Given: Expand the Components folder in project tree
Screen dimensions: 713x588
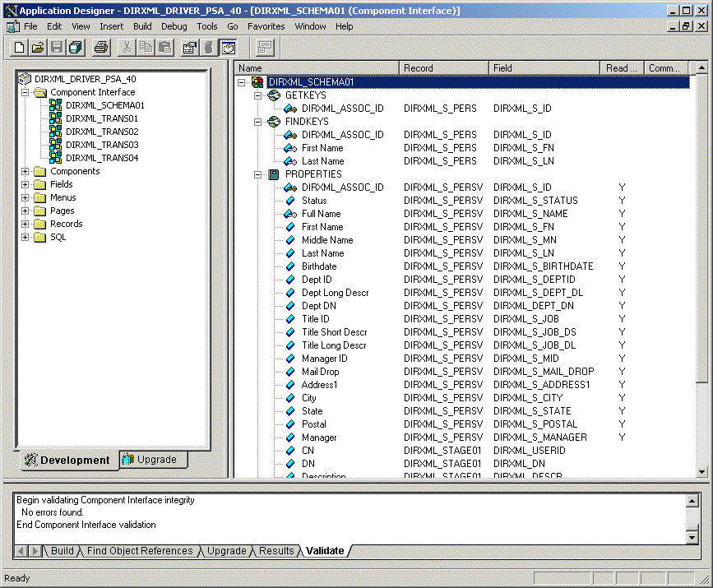Looking at the screenshot, I should 25,170.
